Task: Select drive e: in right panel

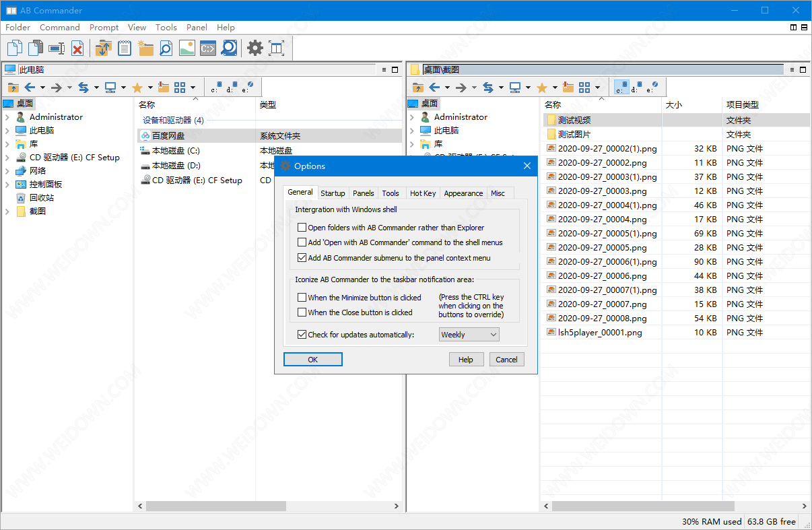Action: [x=652, y=88]
